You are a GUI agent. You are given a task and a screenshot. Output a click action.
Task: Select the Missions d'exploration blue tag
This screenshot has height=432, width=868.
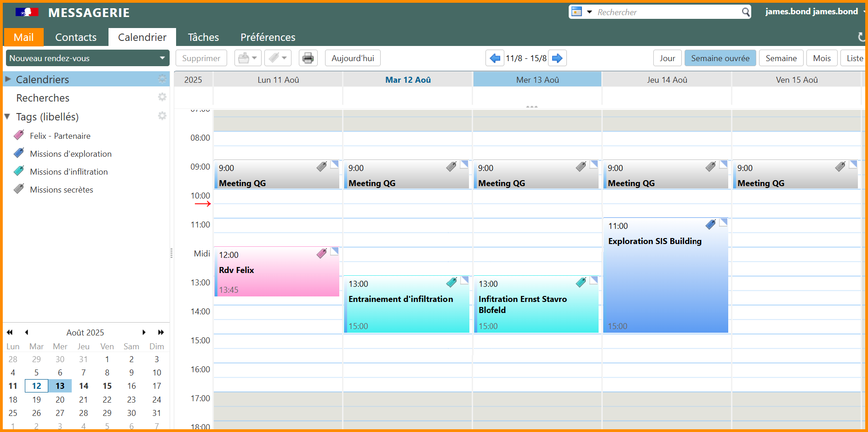point(70,154)
